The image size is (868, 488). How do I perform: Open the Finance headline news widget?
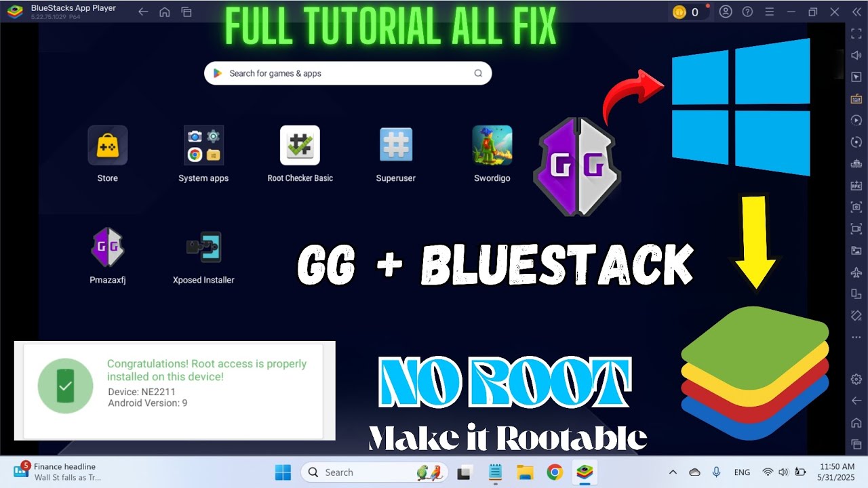57,472
